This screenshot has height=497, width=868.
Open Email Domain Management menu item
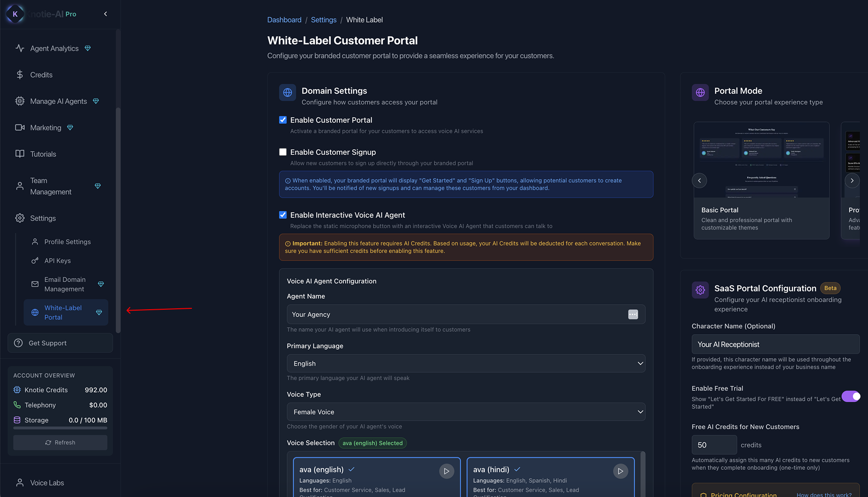click(65, 284)
